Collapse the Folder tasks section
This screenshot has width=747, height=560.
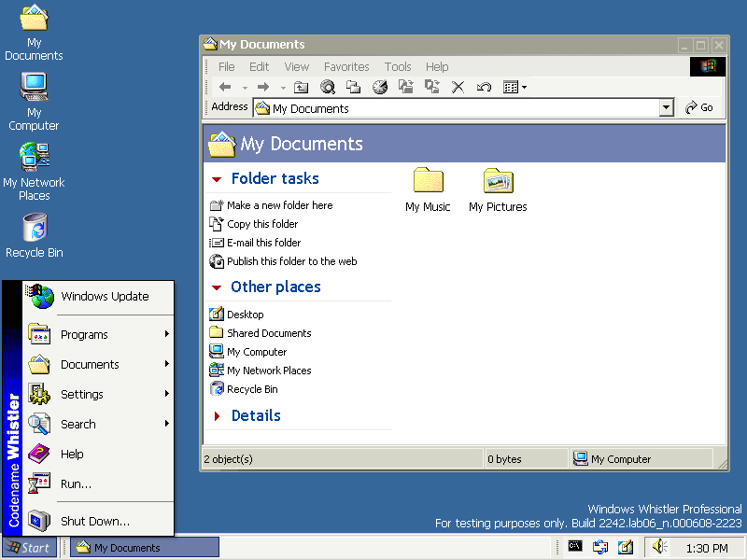coord(217,179)
